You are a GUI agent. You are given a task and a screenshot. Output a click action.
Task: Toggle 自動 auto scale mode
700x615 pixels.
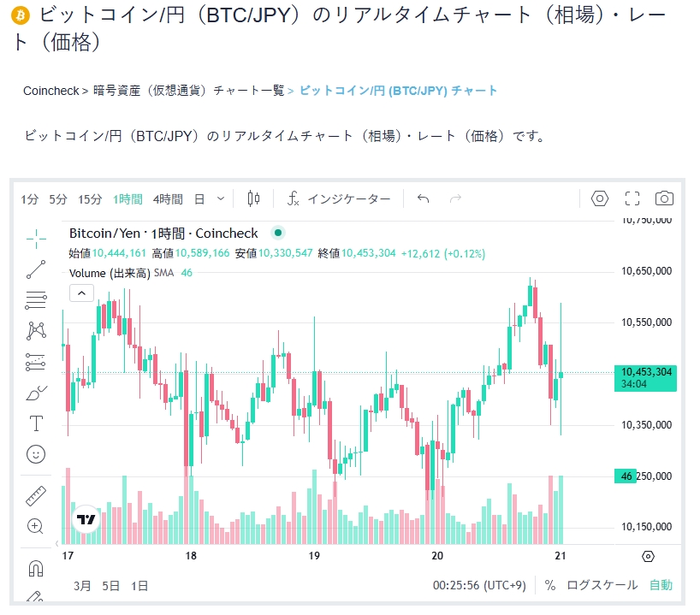(x=661, y=585)
